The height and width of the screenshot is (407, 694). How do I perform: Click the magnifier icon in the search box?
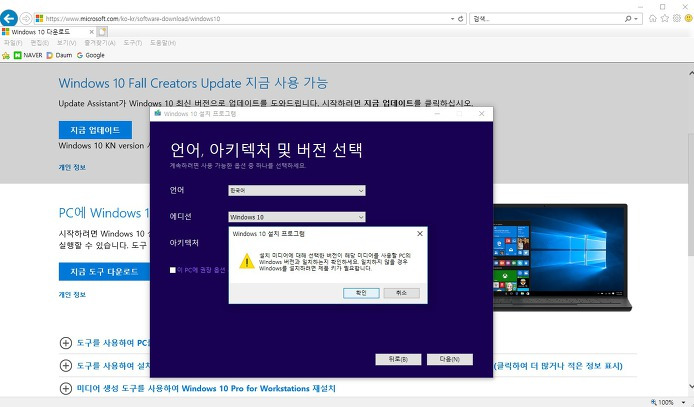[628, 19]
